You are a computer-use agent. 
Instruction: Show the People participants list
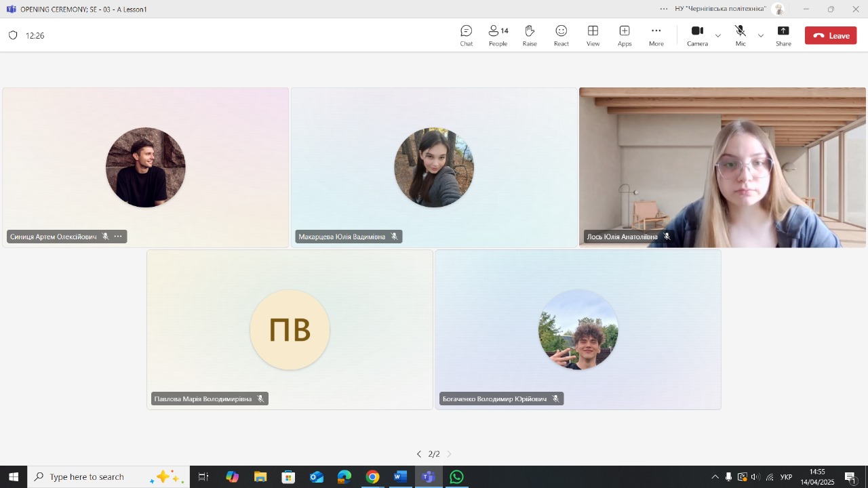[x=498, y=35]
